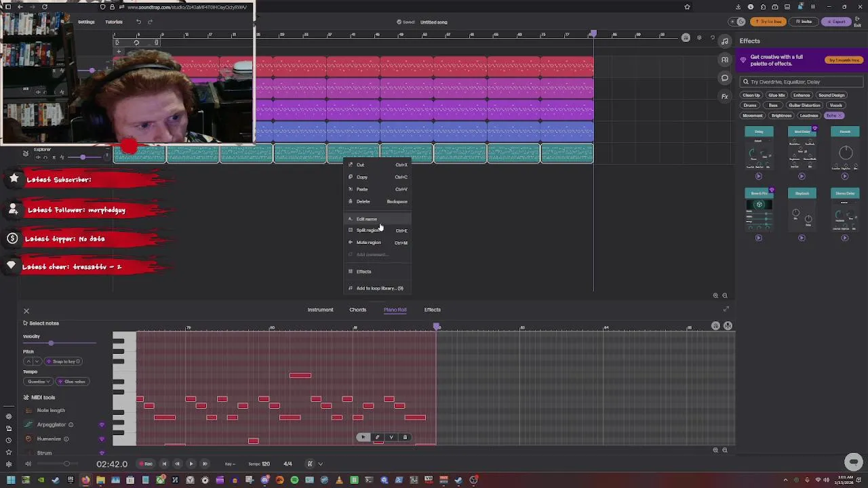
Task: Open the comments speech bubble icon
Action: pyautogui.click(x=725, y=78)
